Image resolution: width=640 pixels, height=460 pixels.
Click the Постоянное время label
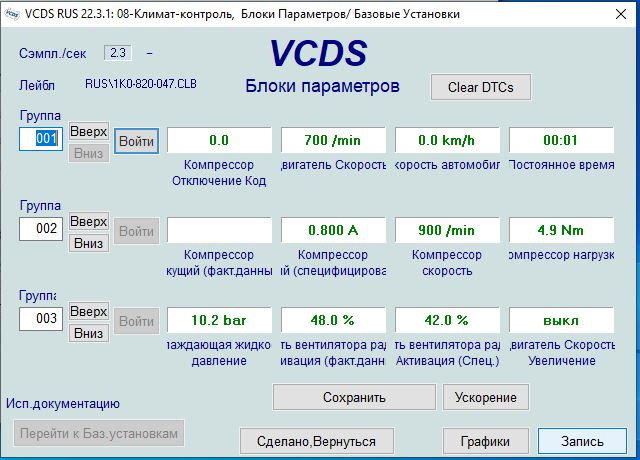562,165
